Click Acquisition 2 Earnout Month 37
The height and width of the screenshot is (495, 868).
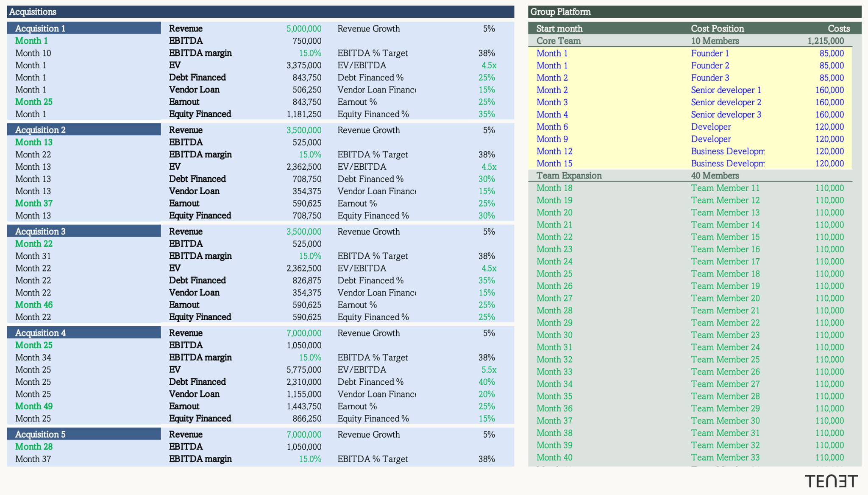[34, 203]
